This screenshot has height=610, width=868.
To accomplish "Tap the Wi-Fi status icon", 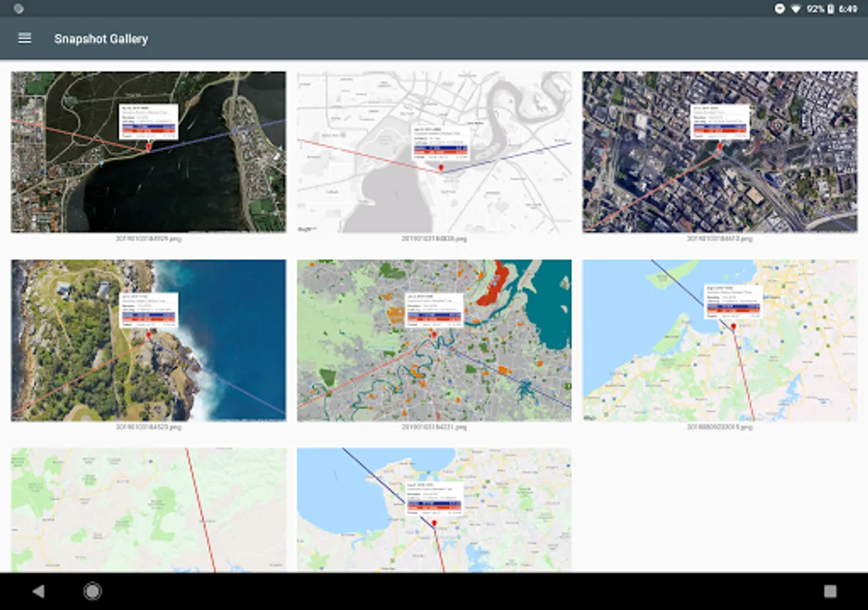I will pyautogui.click(x=795, y=9).
